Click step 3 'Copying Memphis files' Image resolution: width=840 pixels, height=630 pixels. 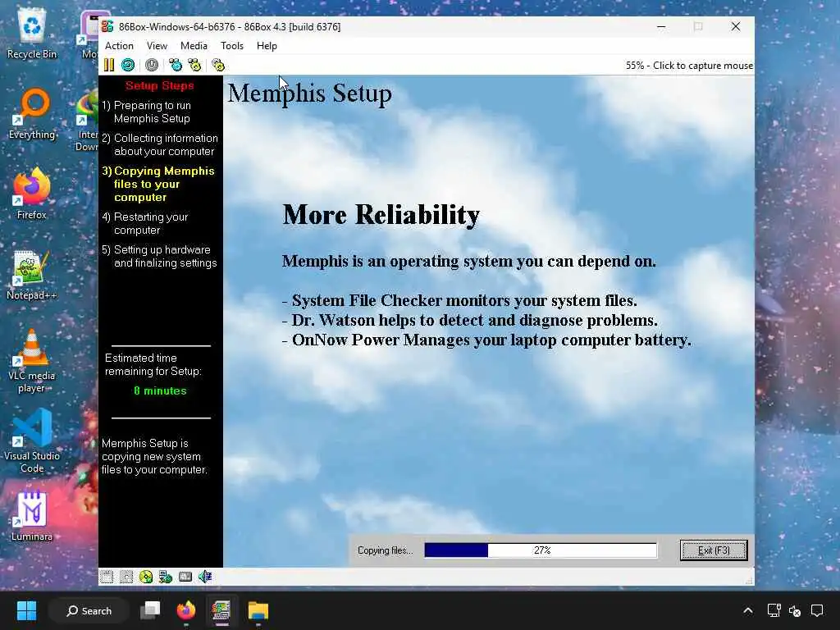tap(158, 184)
